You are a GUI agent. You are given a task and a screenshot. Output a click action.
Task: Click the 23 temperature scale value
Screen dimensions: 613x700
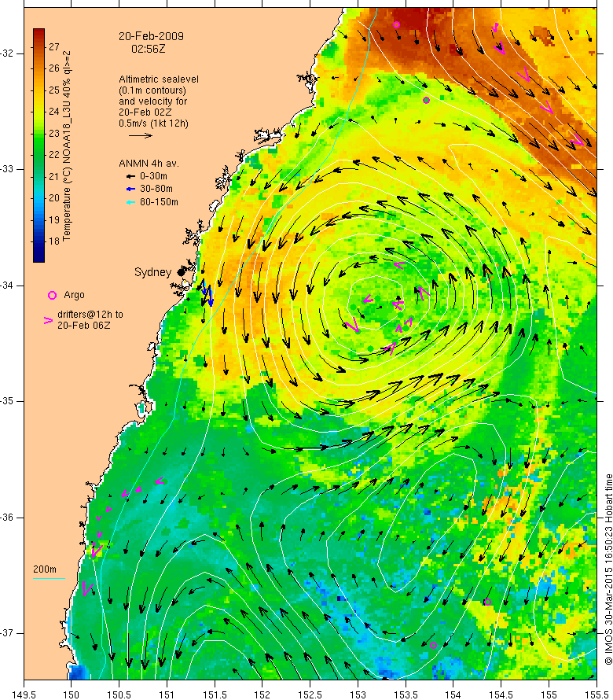pos(54,133)
